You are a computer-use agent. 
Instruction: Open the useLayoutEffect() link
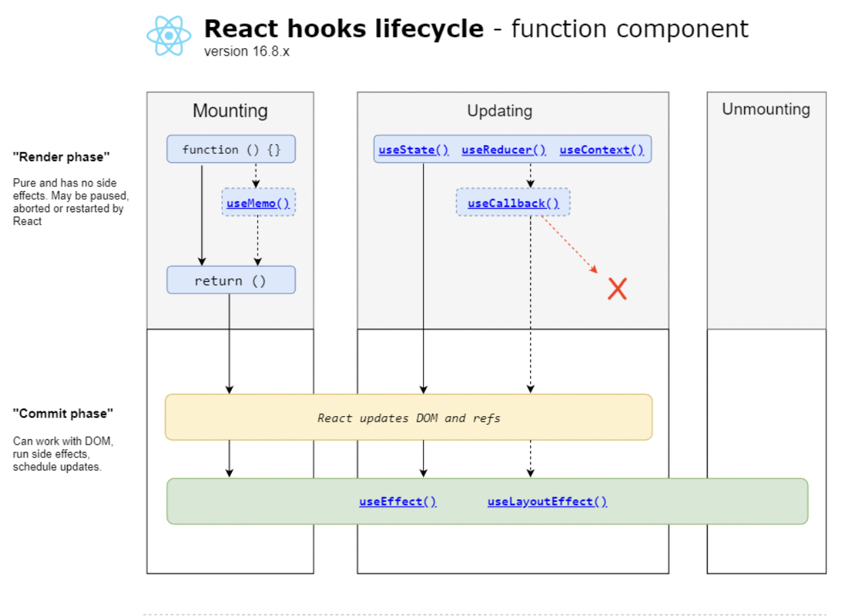[x=547, y=501]
